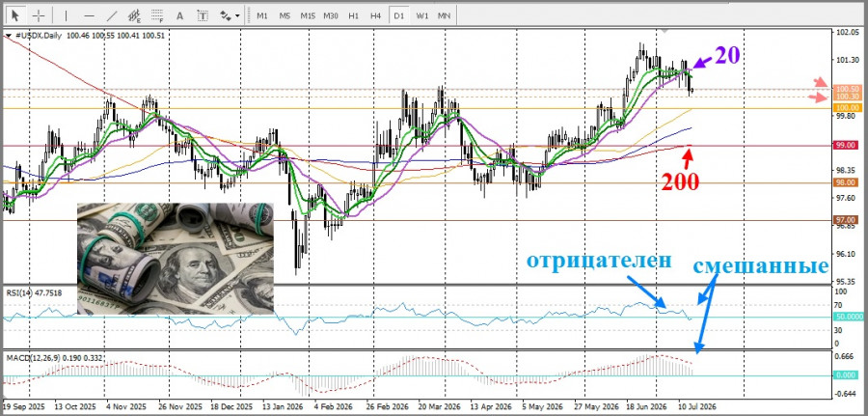Select the vertical line drawing tool
The width and height of the screenshot is (868, 416).
tap(66, 15)
